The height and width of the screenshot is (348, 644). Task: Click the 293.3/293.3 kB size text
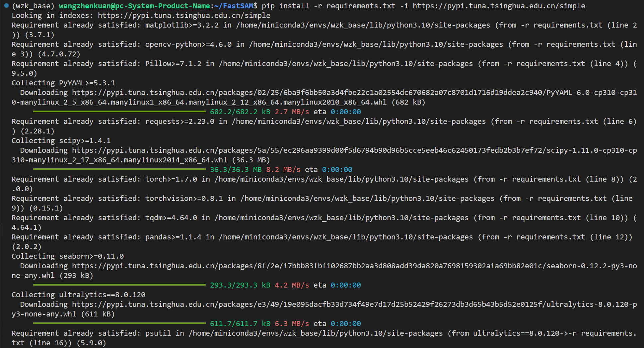(x=240, y=285)
